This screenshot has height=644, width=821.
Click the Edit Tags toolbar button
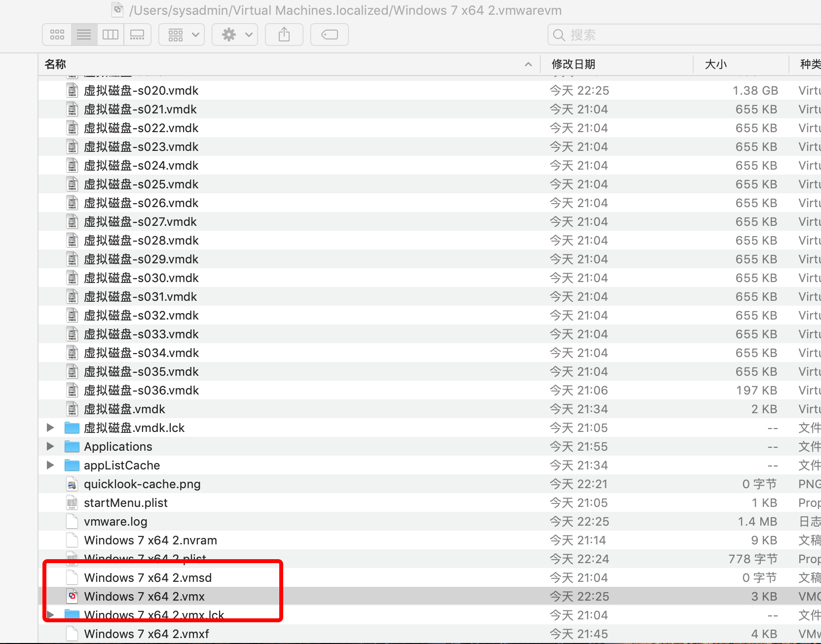point(330,35)
